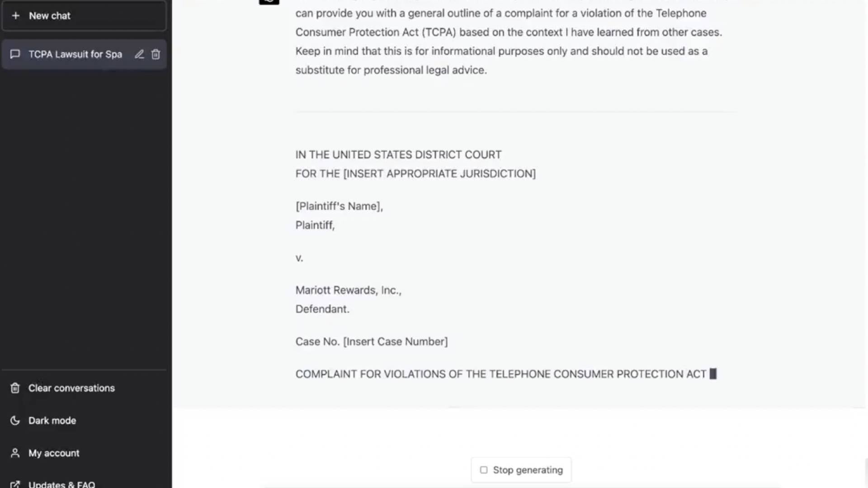Click the 'Mariott Rewards, Inc.,' defendant text
This screenshot has height=488, width=868.
pyautogui.click(x=348, y=290)
